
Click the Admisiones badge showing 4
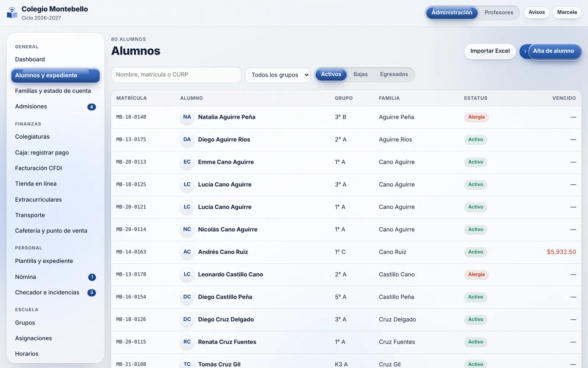(92, 107)
